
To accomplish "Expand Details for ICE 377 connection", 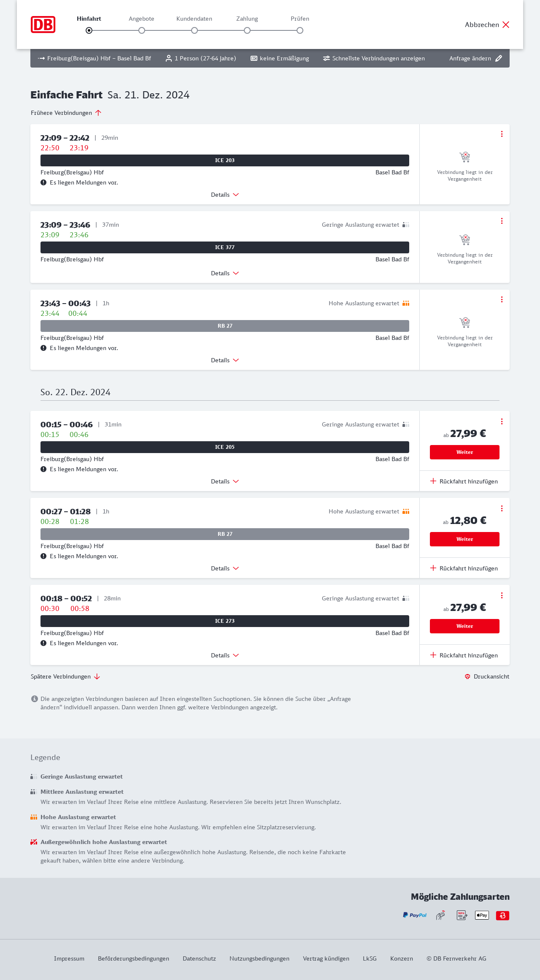I will 225,273.
